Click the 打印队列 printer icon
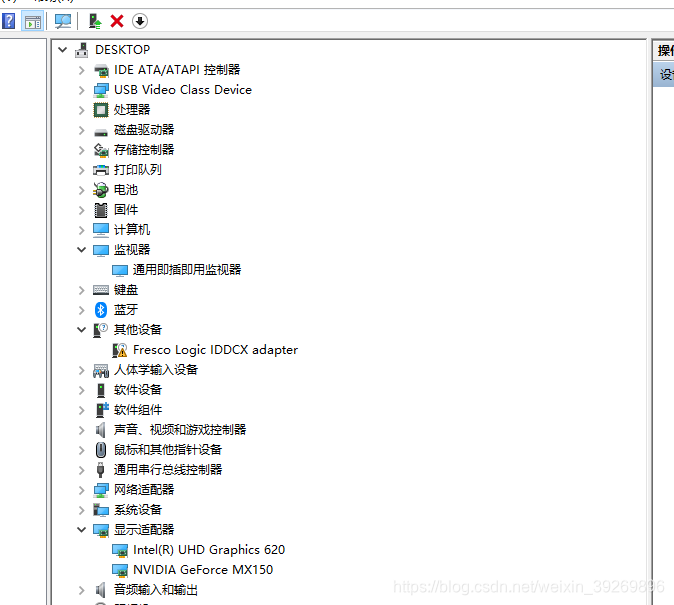The height and width of the screenshot is (605, 674). coord(101,170)
